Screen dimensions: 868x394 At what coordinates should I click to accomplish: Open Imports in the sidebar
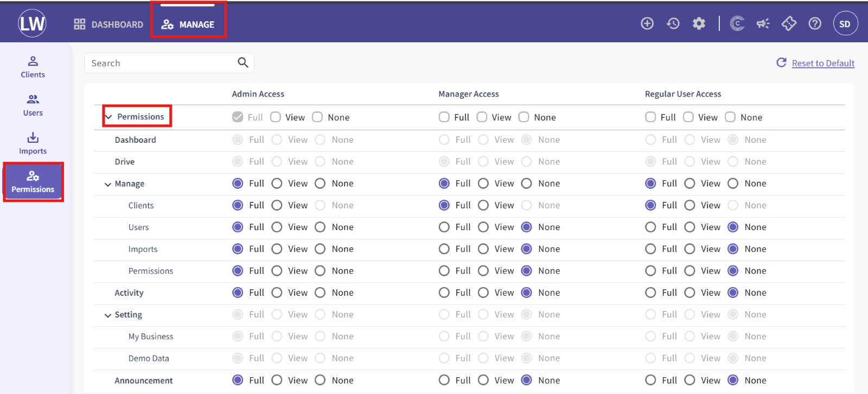(x=33, y=144)
